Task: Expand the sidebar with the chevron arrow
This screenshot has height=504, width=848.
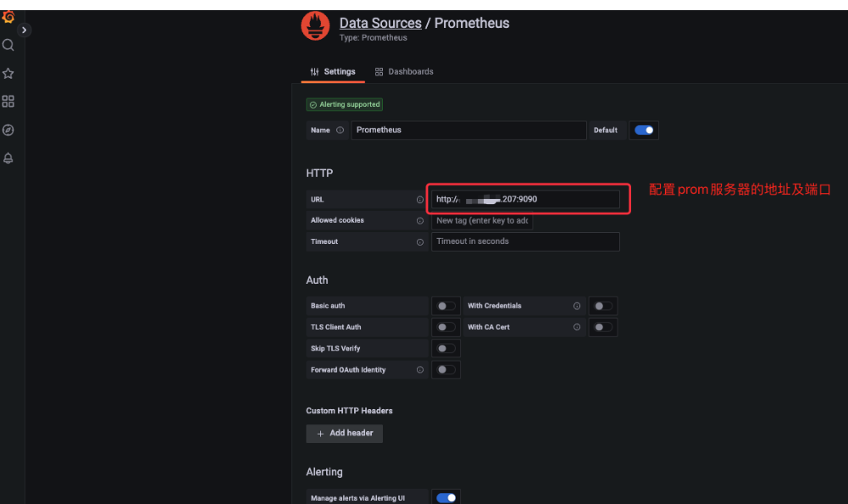Action: pos(24,30)
